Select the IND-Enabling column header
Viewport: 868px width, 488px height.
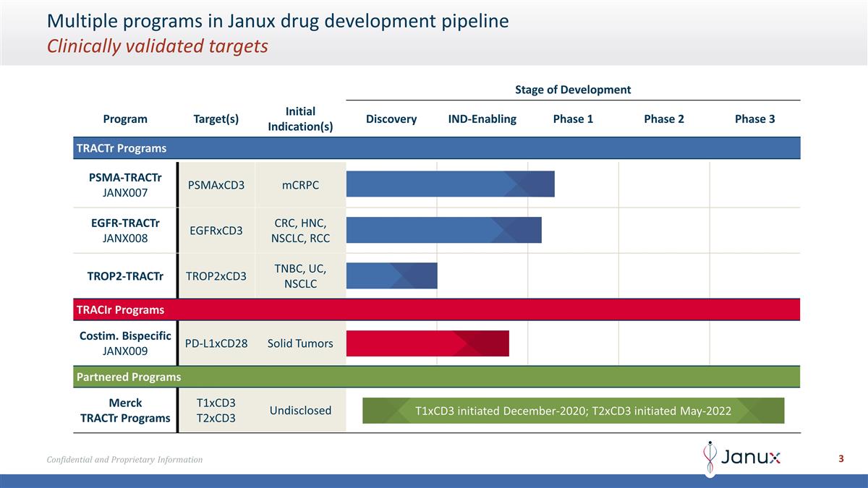point(482,119)
